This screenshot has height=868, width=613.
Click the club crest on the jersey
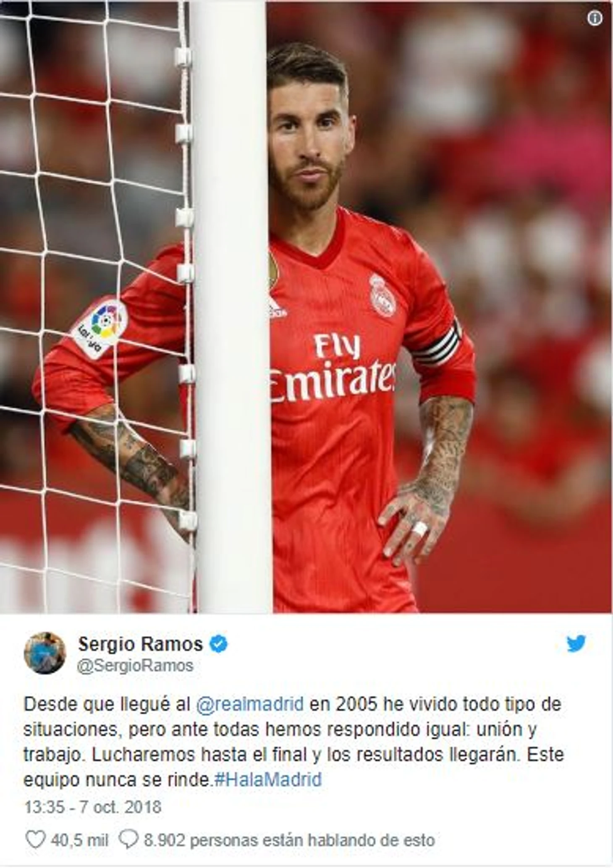point(382,295)
